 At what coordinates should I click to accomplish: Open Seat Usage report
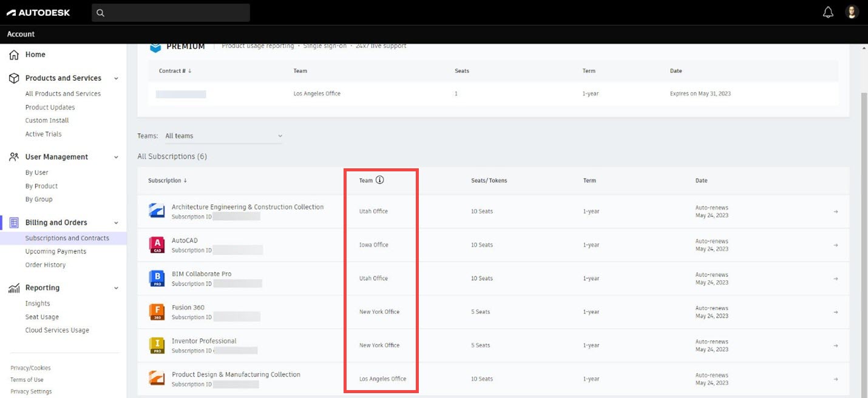click(x=42, y=317)
